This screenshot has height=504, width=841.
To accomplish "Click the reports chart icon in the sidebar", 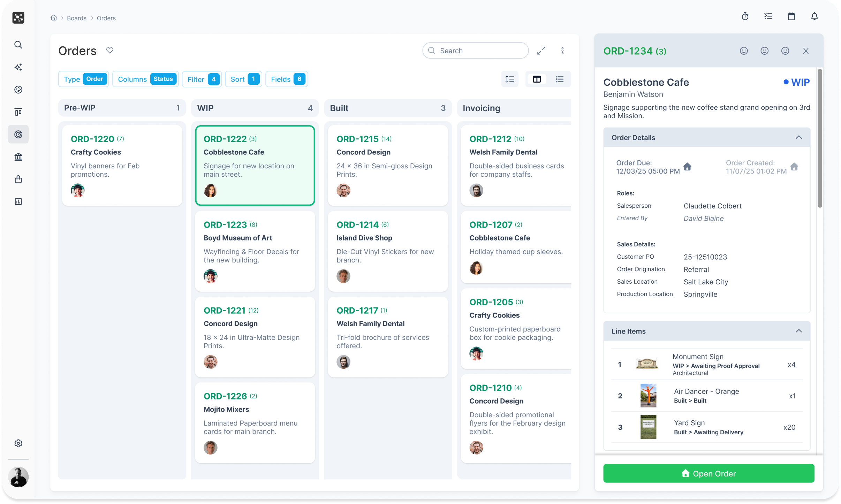I will pos(18,201).
